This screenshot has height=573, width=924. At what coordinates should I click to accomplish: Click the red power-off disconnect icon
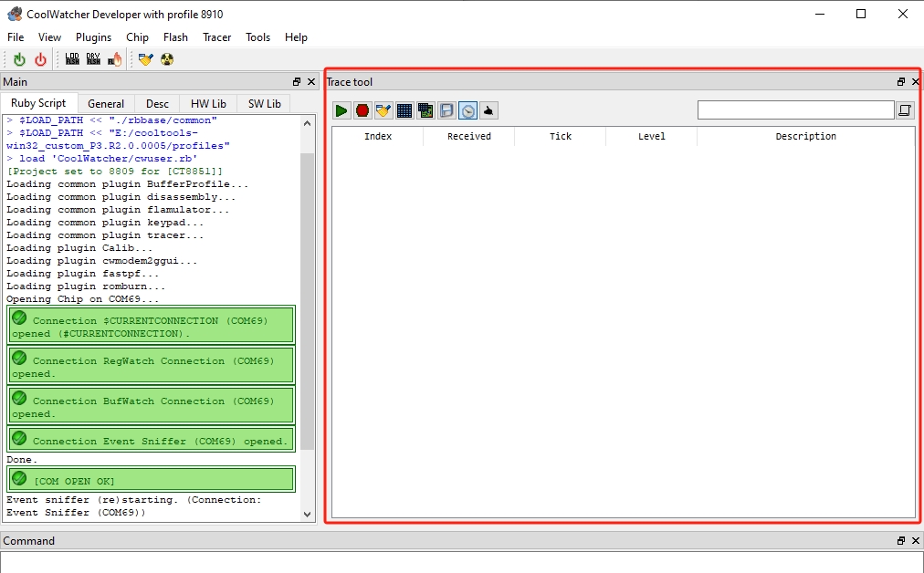click(40, 59)
